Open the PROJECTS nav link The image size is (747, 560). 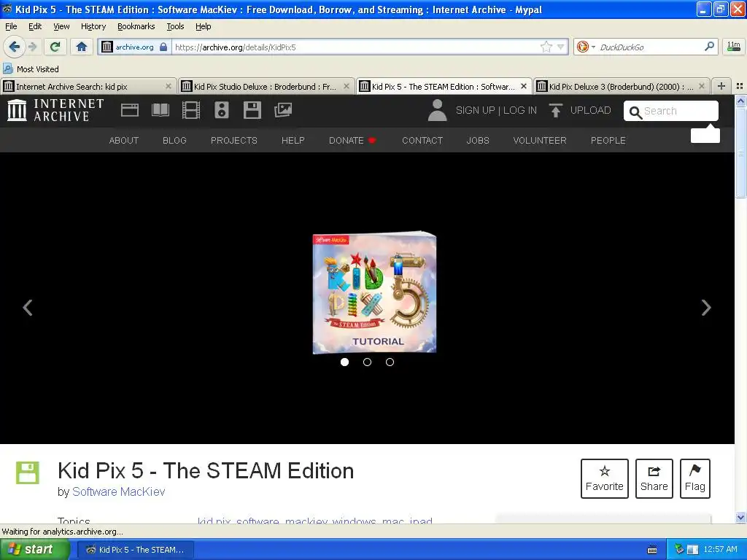[x=234, y=141]
